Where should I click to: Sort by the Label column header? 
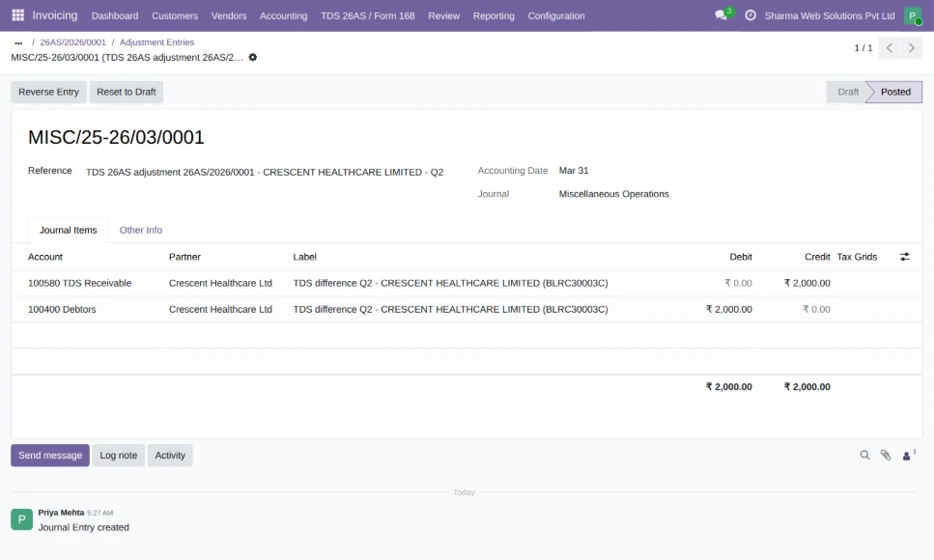[304, 257]
